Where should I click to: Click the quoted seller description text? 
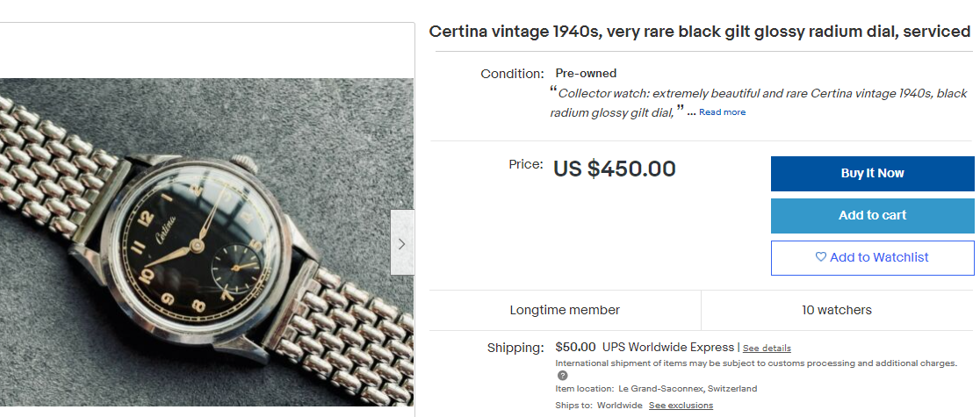point(761,94)
